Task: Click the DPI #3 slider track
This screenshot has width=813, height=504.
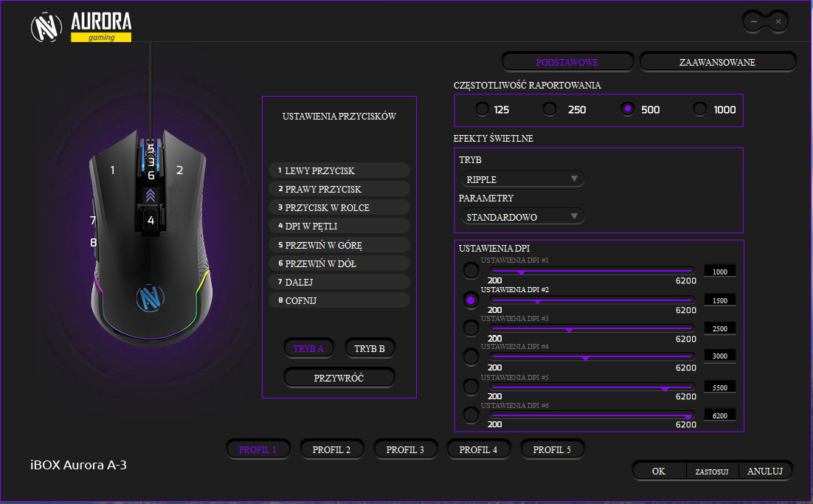Action: [592, 328]
